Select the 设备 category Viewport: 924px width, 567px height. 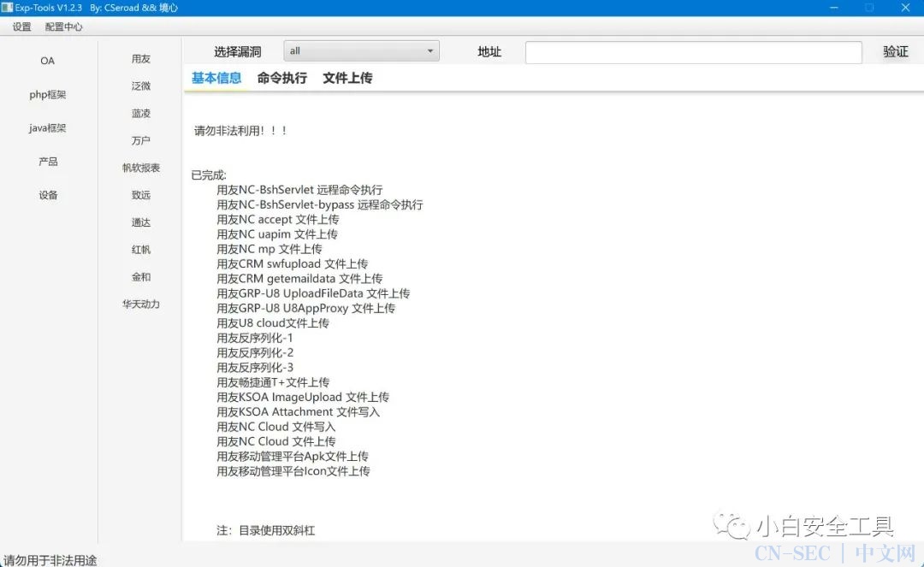(x=48, y=195)
